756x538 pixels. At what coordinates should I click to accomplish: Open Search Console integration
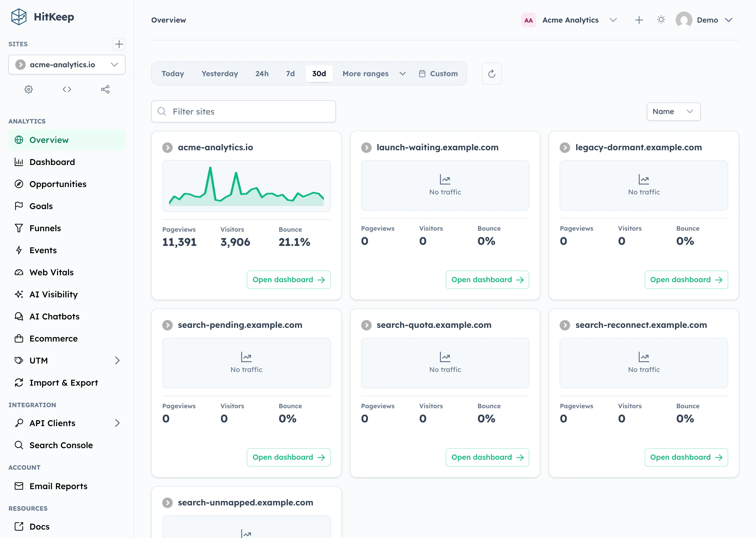[67, 445]
